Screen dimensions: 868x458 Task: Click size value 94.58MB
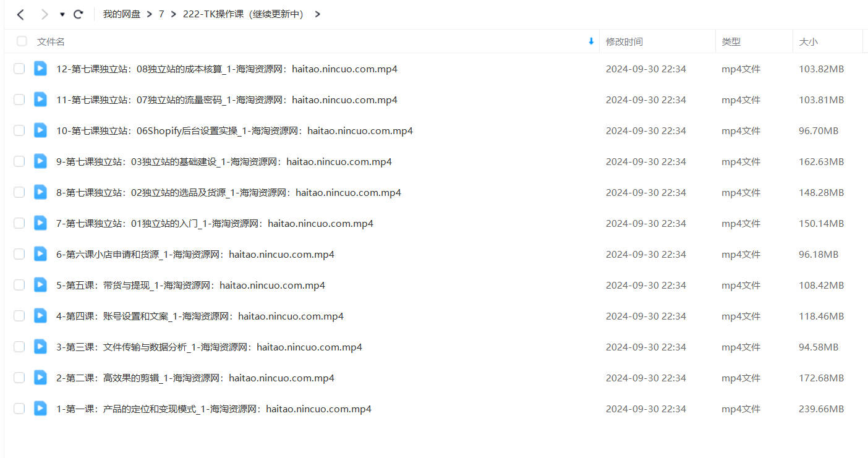pyautogui.click(x=819, y=347)
